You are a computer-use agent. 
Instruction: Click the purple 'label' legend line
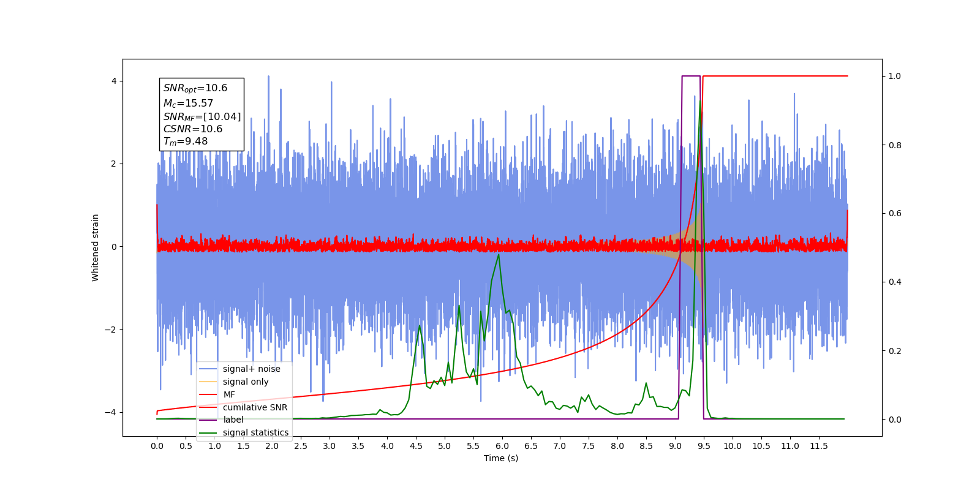click(208, 420)
